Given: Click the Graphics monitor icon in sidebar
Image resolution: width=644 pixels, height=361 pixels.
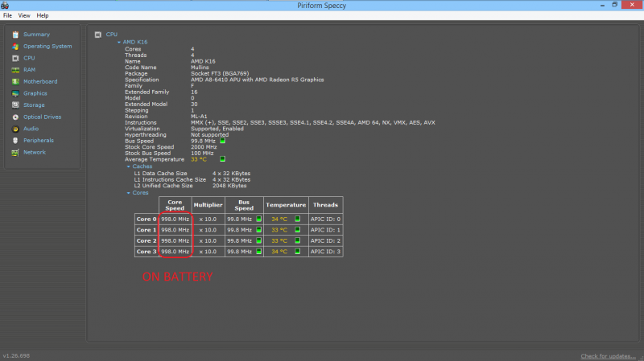Looking at the screenshot, I should point(15,93).
